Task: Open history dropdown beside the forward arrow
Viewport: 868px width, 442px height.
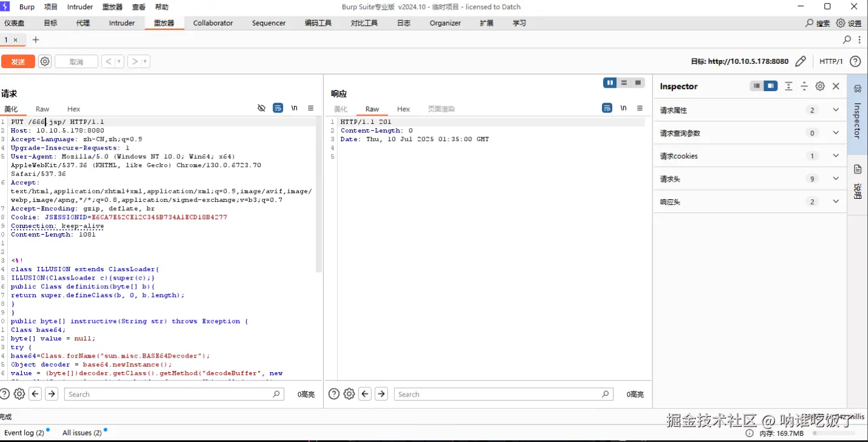Action: point(146,61)
